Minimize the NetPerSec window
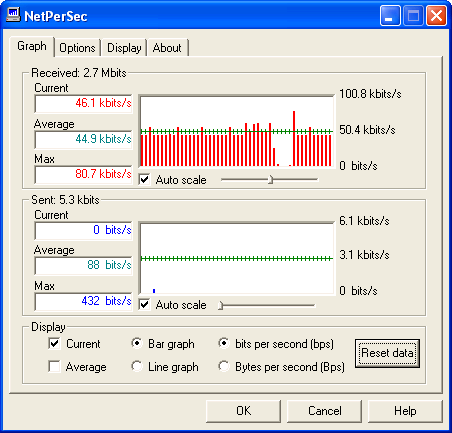 pyautogui.click(x=390, y=15)
